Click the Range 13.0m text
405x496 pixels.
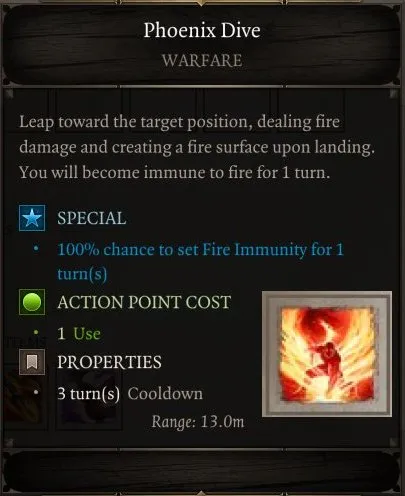click(198, 422)
